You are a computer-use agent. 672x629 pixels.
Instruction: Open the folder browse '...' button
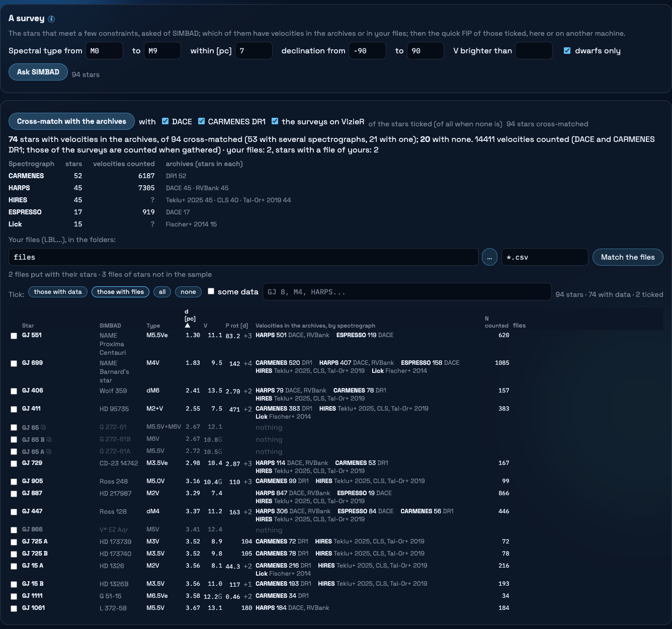tap(489, 257)
